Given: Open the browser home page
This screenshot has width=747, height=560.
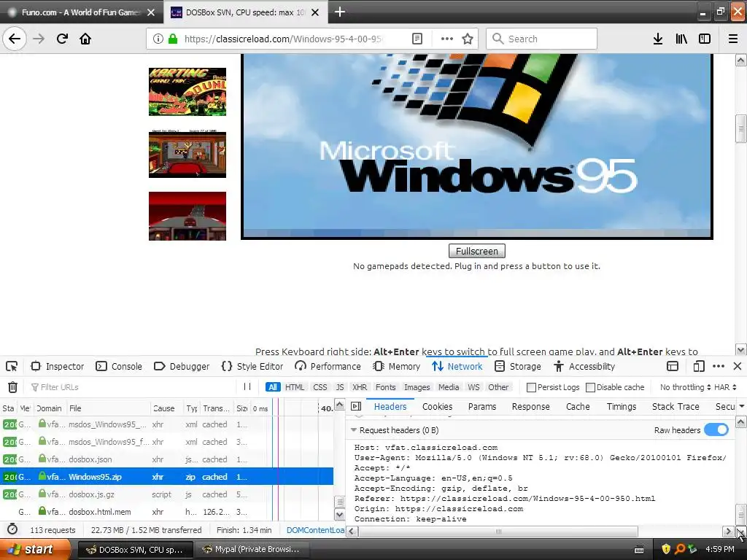Looking at the screenshot, I should [x=85, y=39].
